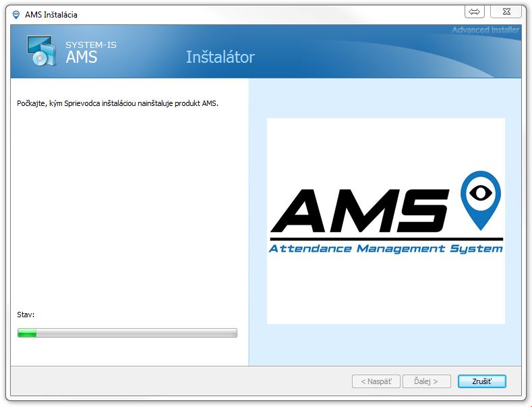
Task: Click the Počkajte, kým Sprievodca text
Action: coord(117,103)
